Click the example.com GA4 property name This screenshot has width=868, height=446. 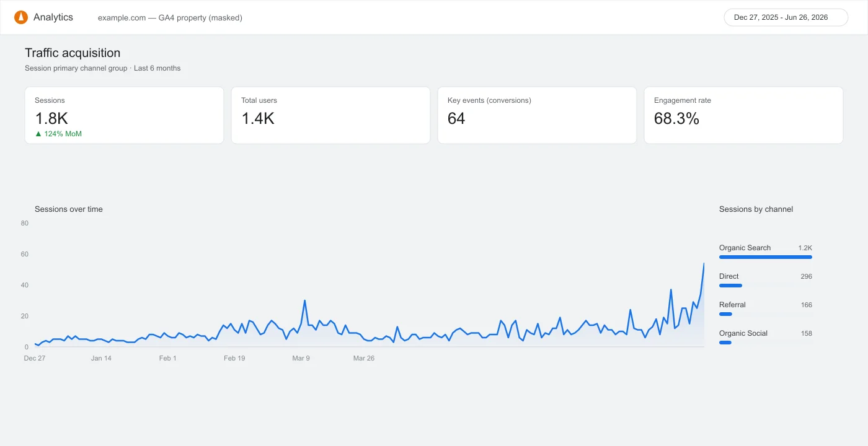(170, 18)
